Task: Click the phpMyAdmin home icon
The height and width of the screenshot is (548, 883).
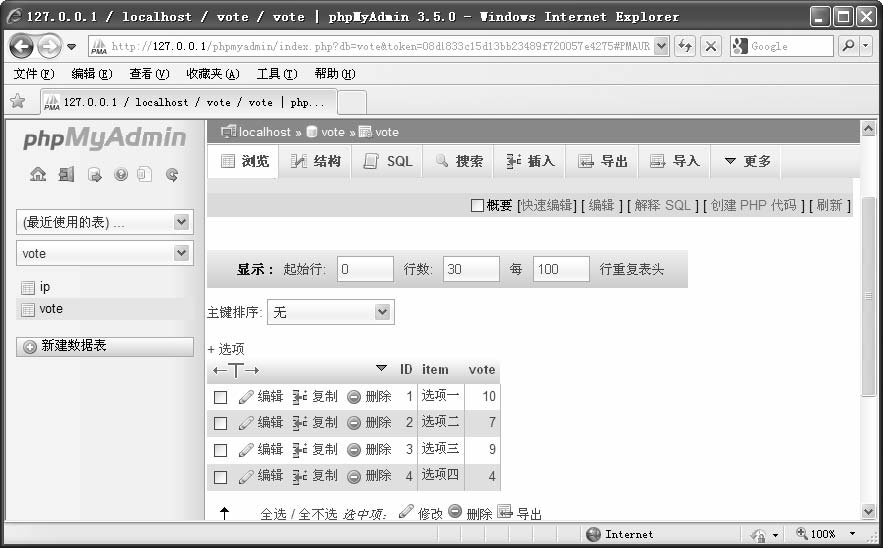Action: point(38,174)
